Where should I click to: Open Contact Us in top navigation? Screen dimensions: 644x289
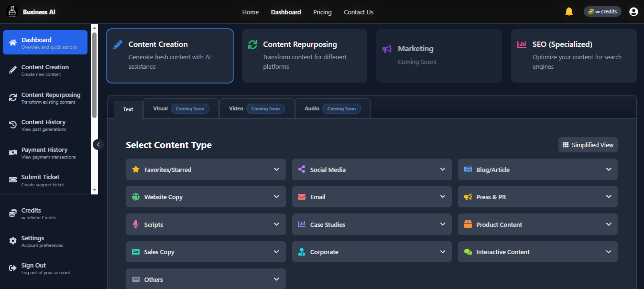(359, 12)
